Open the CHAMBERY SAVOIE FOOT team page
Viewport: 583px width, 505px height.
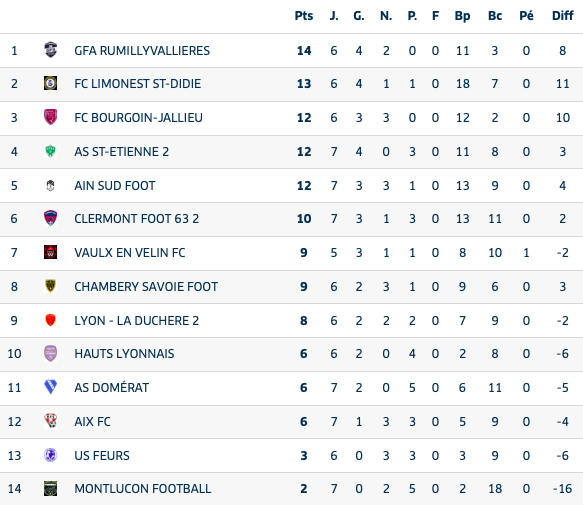[146, 286]
